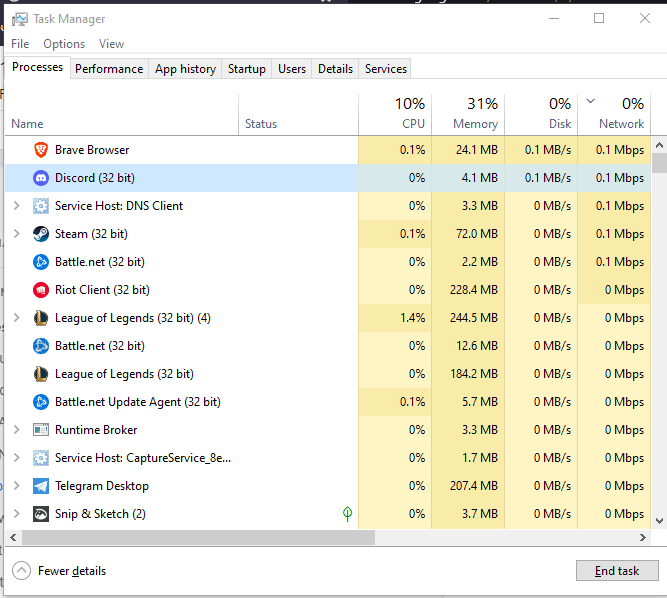Screen dimensions: 667x598
Task: Click the horizontal scrollbar thumb
Action: click(199, 538)
